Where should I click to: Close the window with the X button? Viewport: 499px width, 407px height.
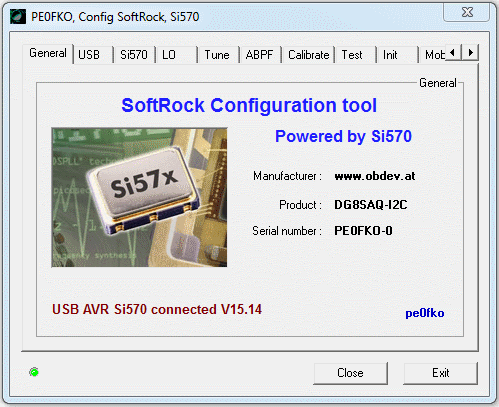(467, 12)
